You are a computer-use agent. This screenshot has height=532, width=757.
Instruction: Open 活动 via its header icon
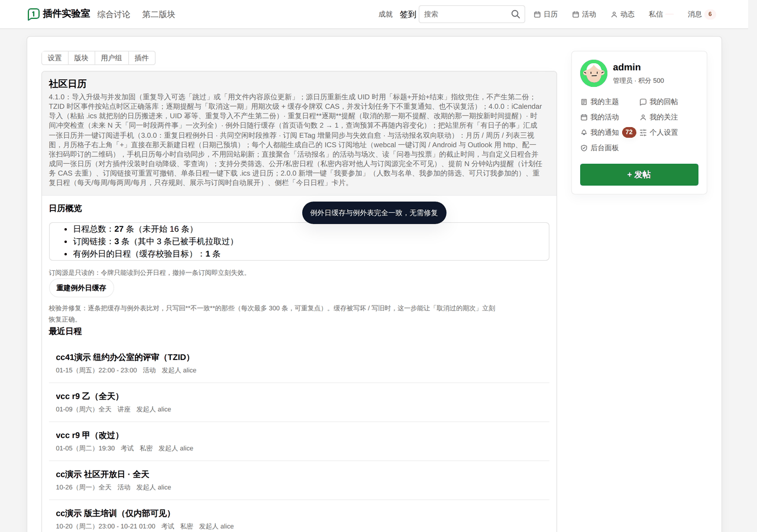pyautogui.click(x=575, y=14)
